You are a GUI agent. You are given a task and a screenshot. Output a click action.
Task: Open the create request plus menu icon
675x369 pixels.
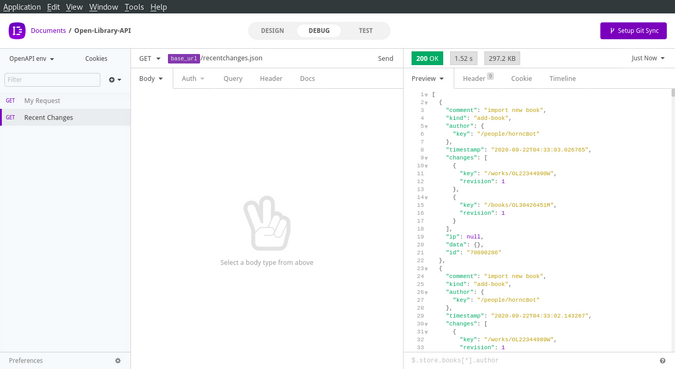pos(115,80)
